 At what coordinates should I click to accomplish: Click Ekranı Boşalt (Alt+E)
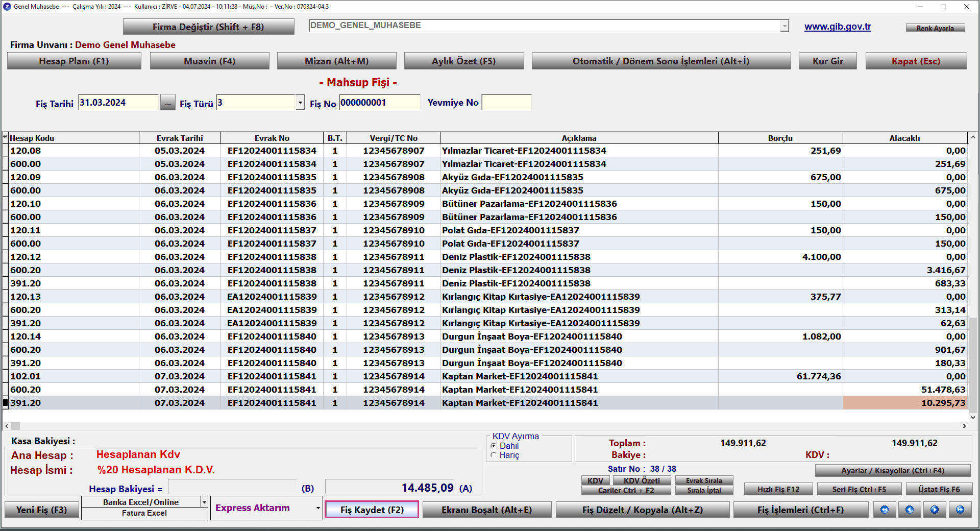click(486, 510)
